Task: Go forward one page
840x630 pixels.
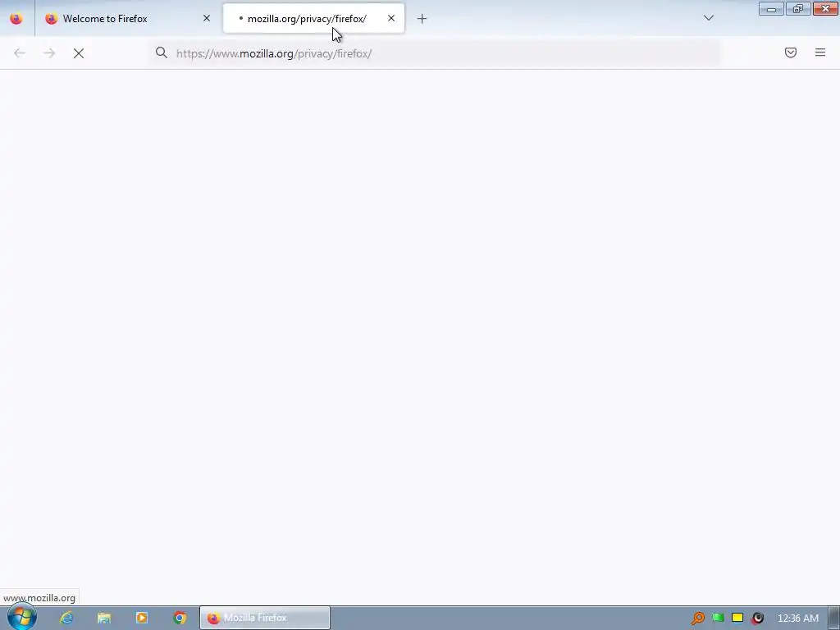Action: [x=49, y=53]
